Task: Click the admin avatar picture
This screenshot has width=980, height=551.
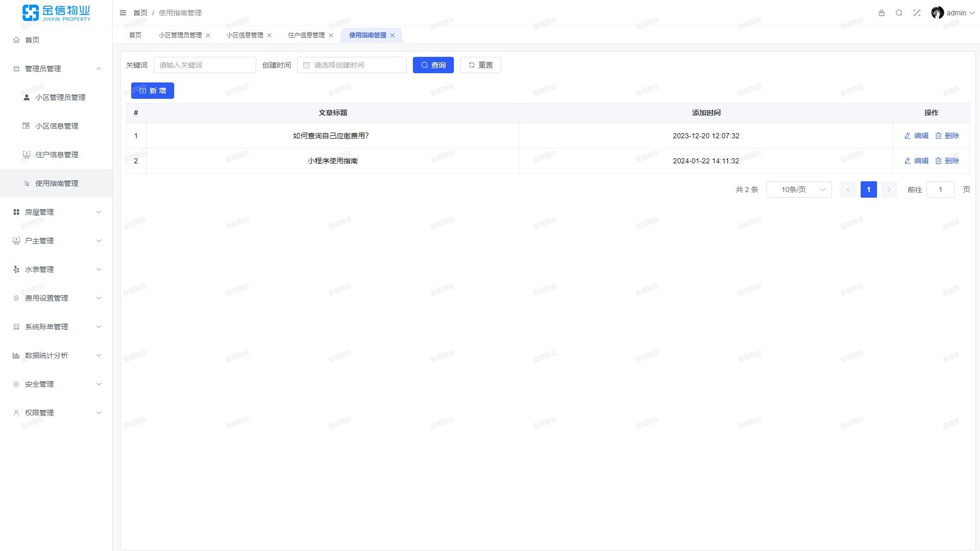Action: tap(937, 13)
